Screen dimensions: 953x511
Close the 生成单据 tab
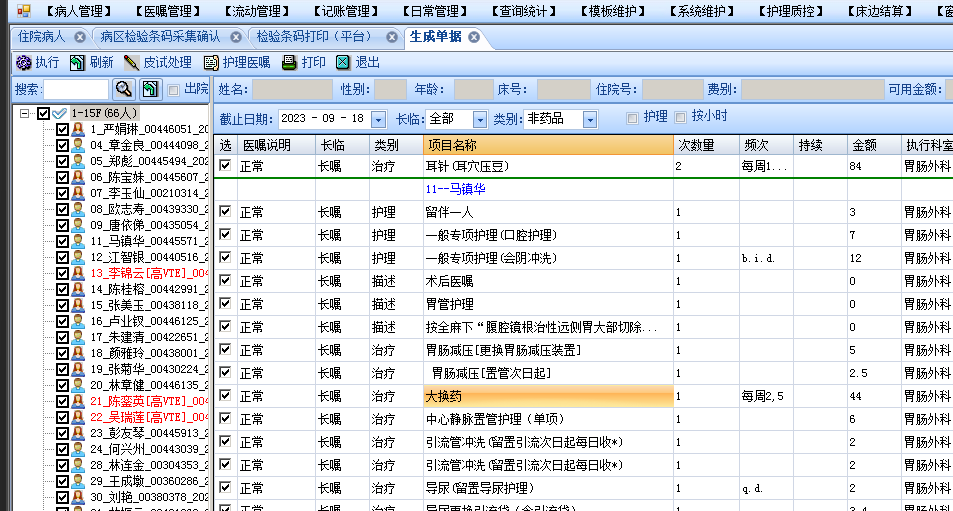[x=474, y=38]
